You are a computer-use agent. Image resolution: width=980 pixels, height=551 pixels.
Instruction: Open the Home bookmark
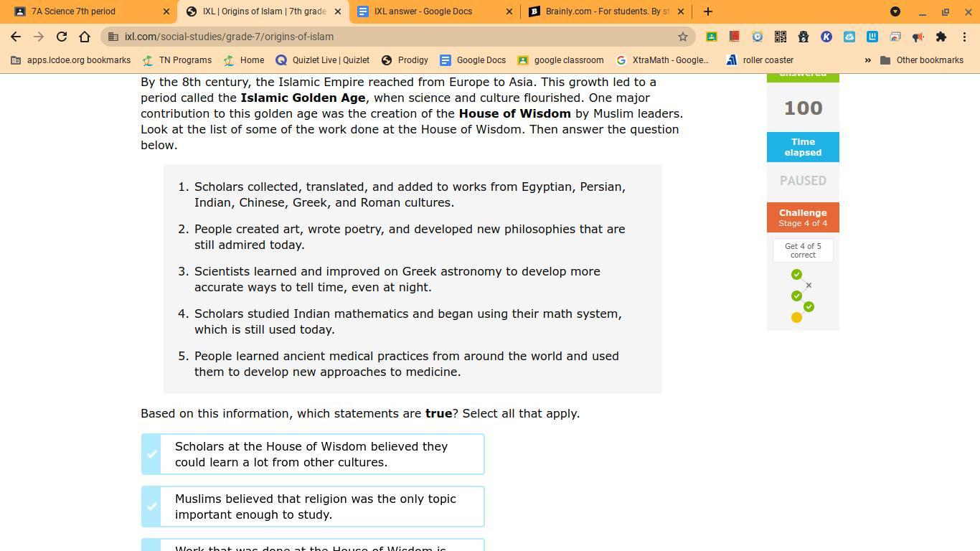(x=244, y=60)
